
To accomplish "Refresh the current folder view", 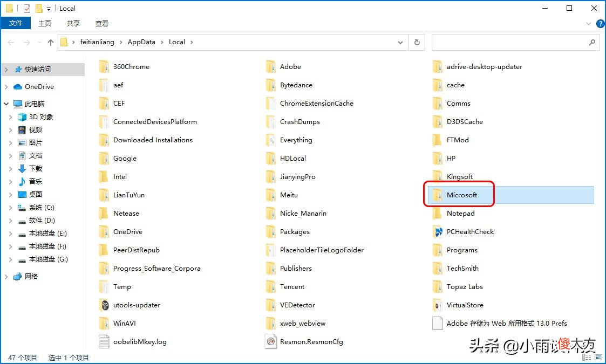I will [x=417, y=42].
